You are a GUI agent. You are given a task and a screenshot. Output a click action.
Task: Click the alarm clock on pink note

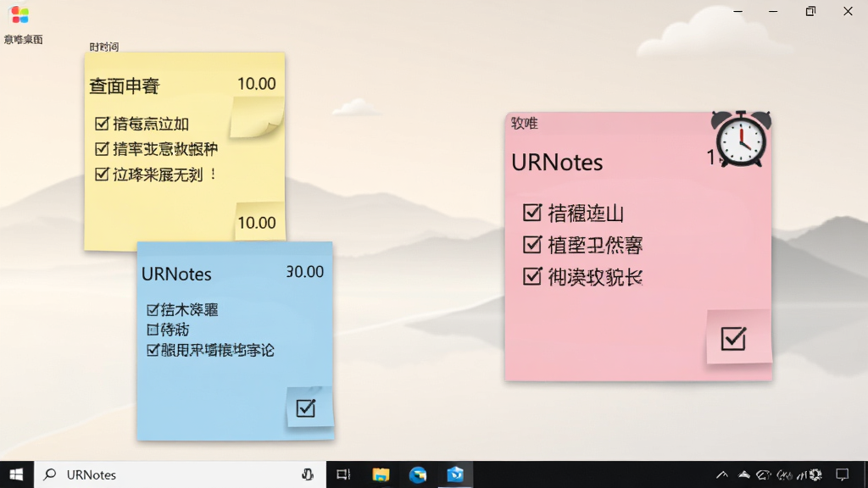[x=741, y=138]
